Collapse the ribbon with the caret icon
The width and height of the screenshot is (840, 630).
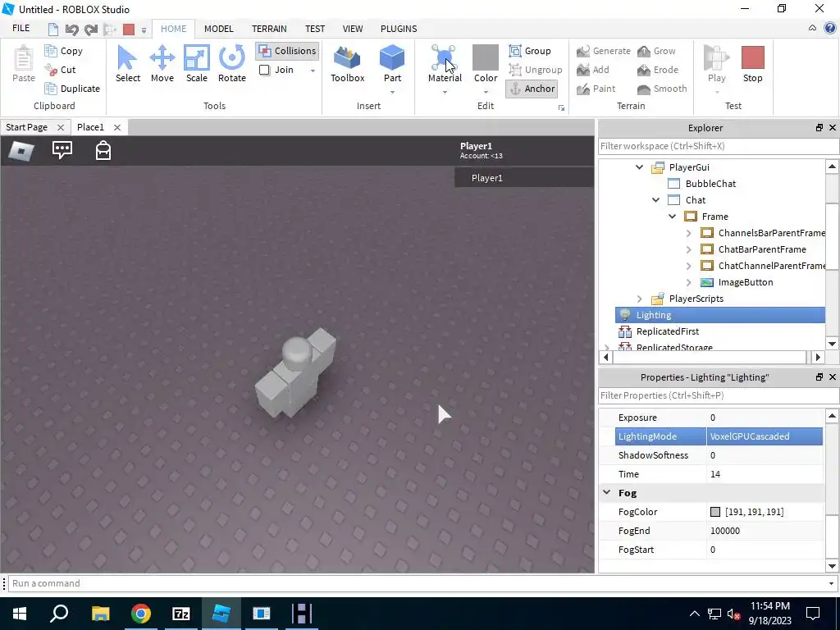click(813, 29)
